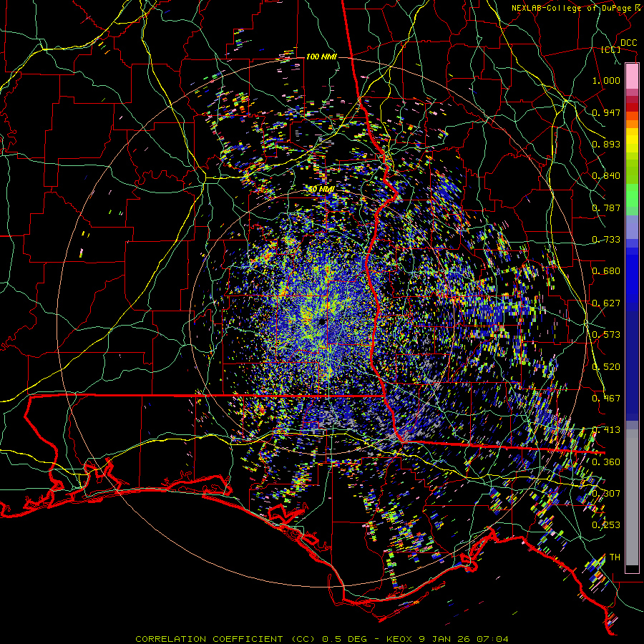Screen dimensions: 644x644
Task: Click the 50 NMI range ring label
Action: 321,189
